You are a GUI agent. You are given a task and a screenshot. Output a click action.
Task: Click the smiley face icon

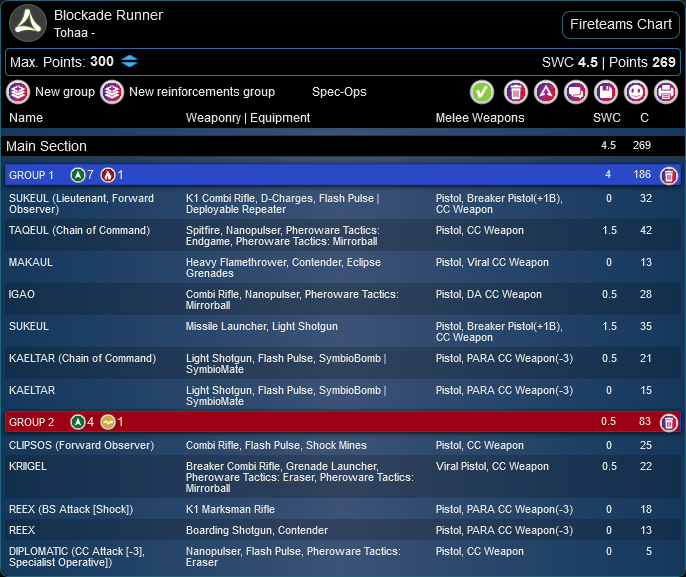click(636, 92)
